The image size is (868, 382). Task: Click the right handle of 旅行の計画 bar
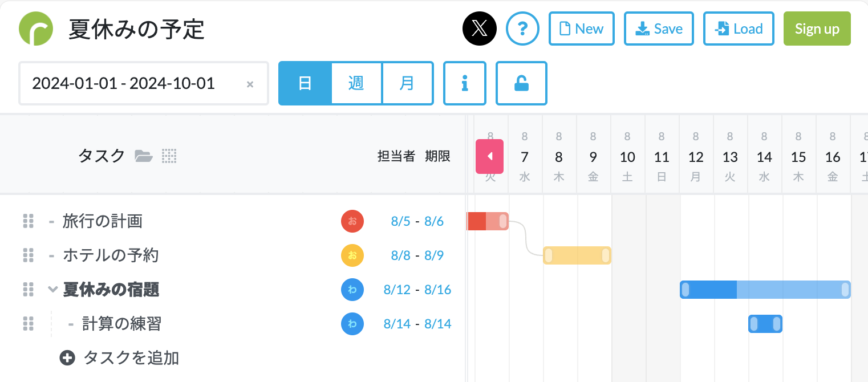coord(503,221)
